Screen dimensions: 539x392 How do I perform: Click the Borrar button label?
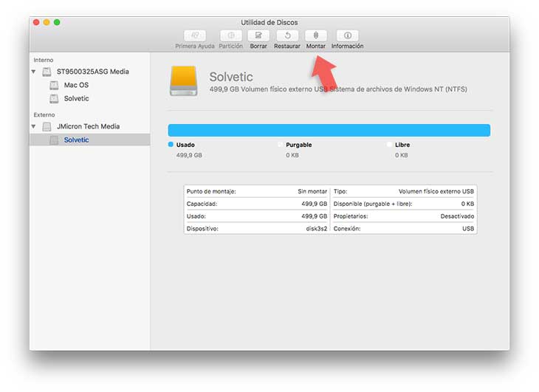[x=258, y=46]
